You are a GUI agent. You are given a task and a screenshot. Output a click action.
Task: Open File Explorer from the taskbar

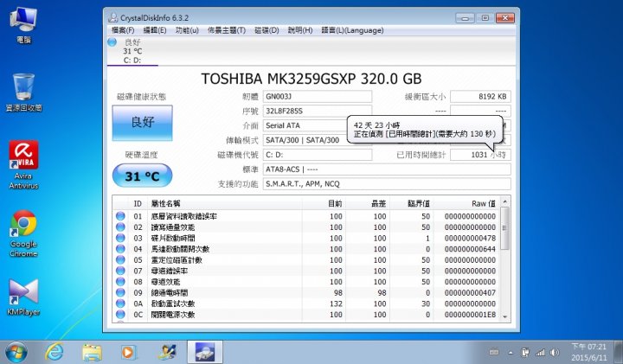tap(92, 352)
